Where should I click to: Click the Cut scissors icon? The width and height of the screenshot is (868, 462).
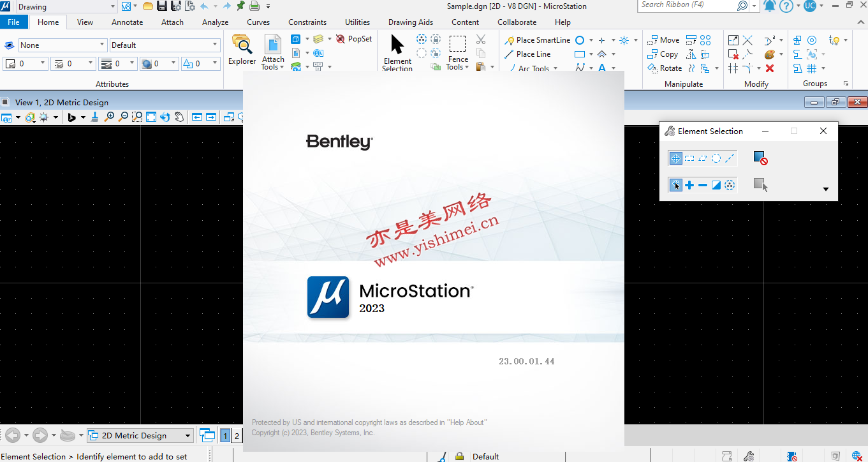[481, 40]
